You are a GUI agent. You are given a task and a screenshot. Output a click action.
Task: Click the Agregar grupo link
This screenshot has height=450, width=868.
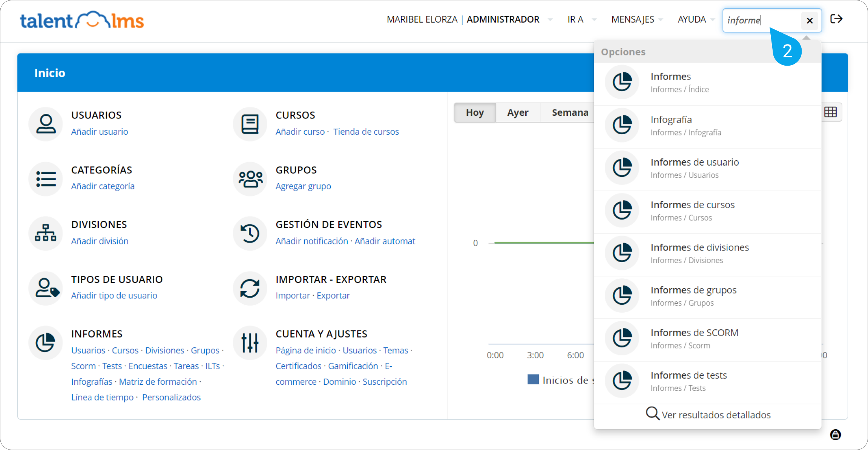pos(303,186)
